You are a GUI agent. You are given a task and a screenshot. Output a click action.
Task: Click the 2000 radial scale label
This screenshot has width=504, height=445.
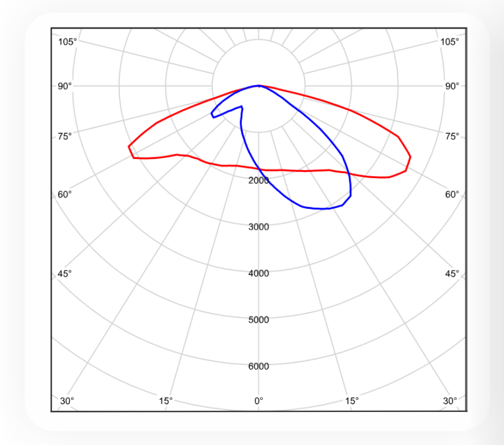(259, 180)
